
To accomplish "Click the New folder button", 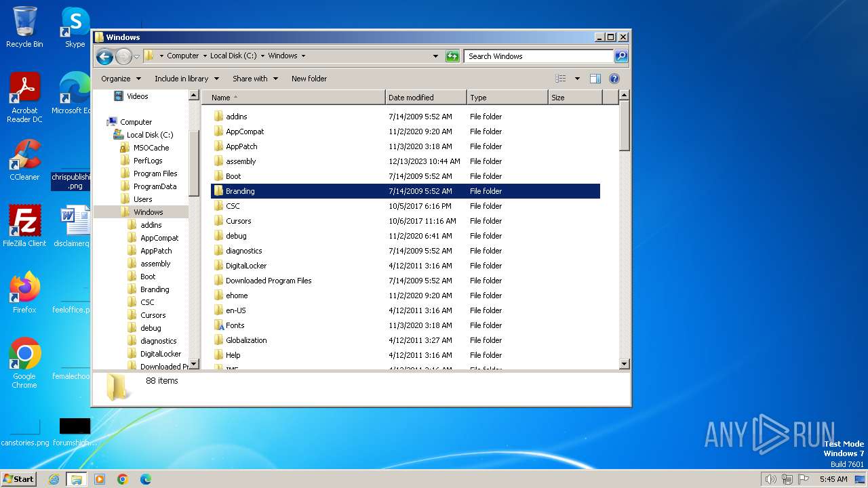I will 309,79.
